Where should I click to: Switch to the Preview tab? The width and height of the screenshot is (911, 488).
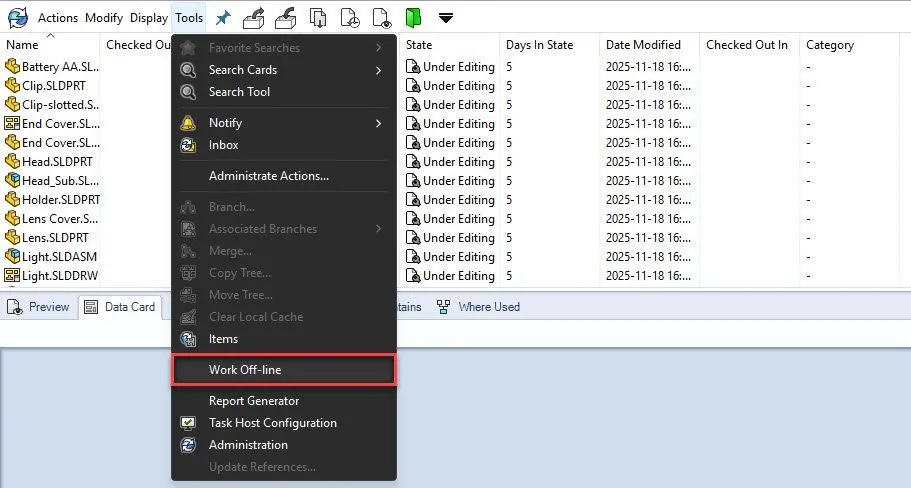coord(38,307)
